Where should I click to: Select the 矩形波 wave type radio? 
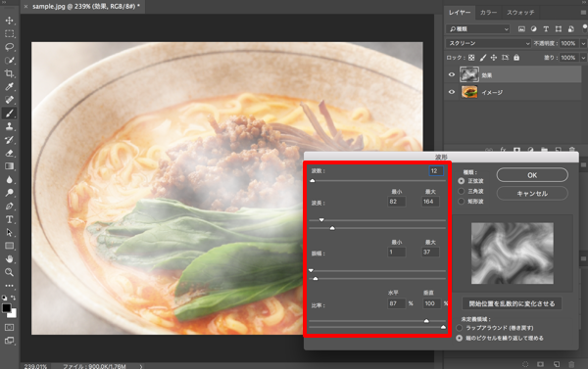[462, 202]
